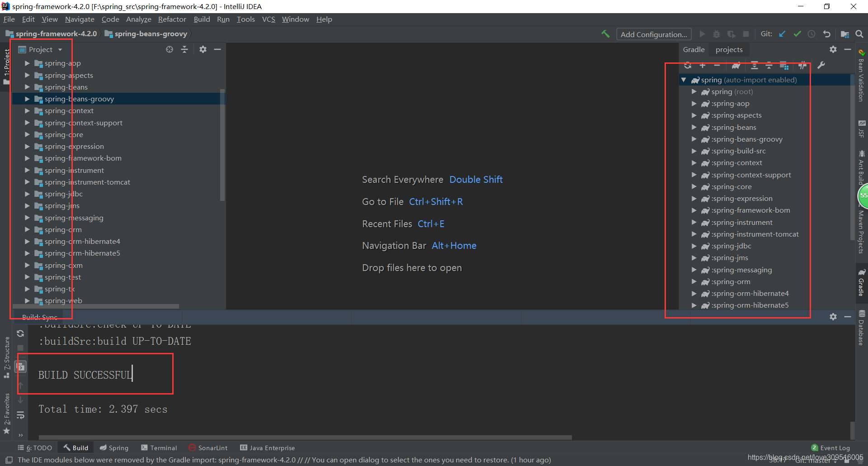This screenshot has height=466, width=868.
Task: Expand spring-core folder in Project tree
Action: coord(27,134)
